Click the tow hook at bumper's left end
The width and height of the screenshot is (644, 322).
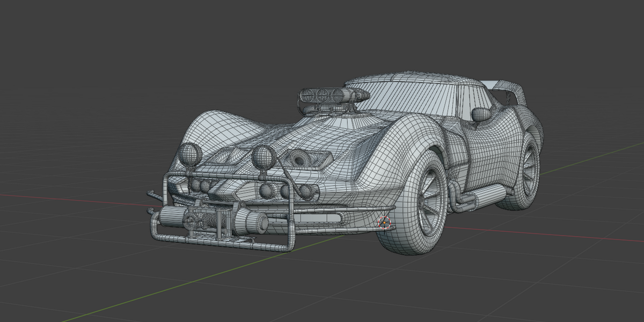click(x=151, y=194)
